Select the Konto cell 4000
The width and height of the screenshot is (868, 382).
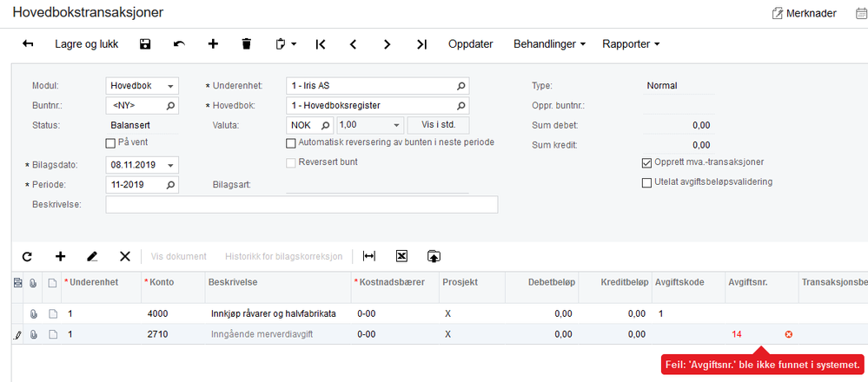coord(173,314)
